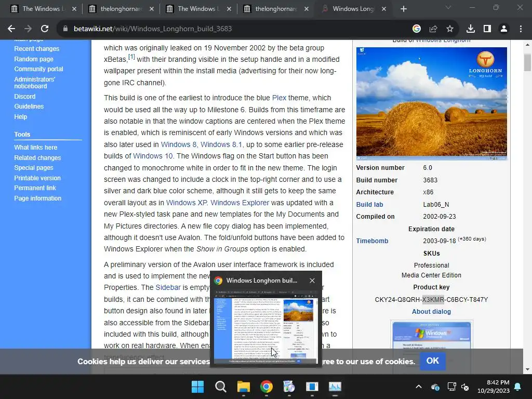Viewport: 532px width, 399px height.
Task: Open the blue window app on the taskbar
Action: click(312, 387)
